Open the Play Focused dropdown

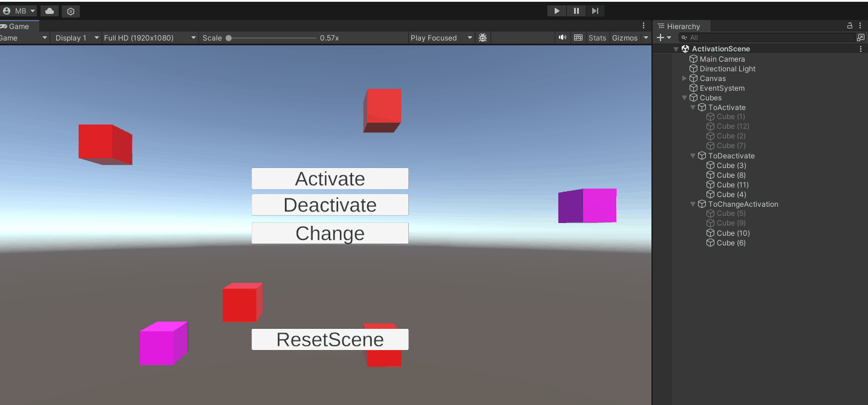pyautogui.click(x=441, y=37)
